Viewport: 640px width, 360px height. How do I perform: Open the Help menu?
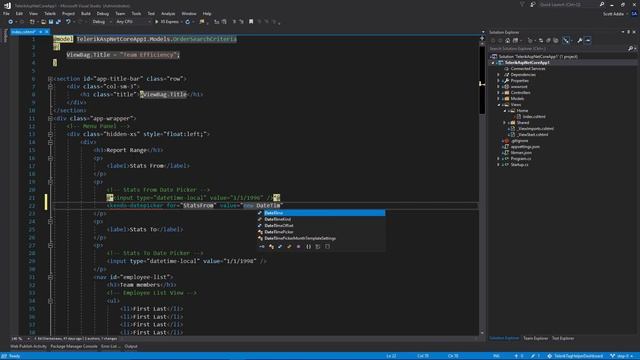207,13
